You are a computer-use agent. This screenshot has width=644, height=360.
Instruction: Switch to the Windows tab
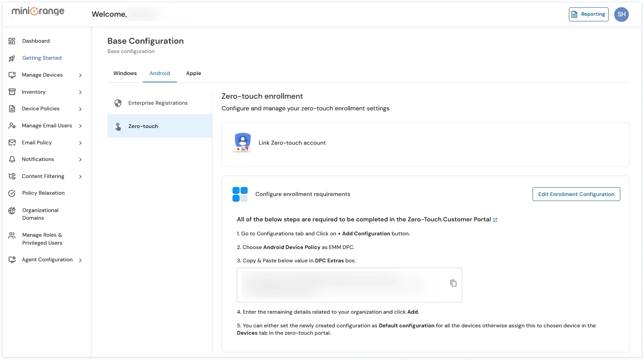point(125,73)
